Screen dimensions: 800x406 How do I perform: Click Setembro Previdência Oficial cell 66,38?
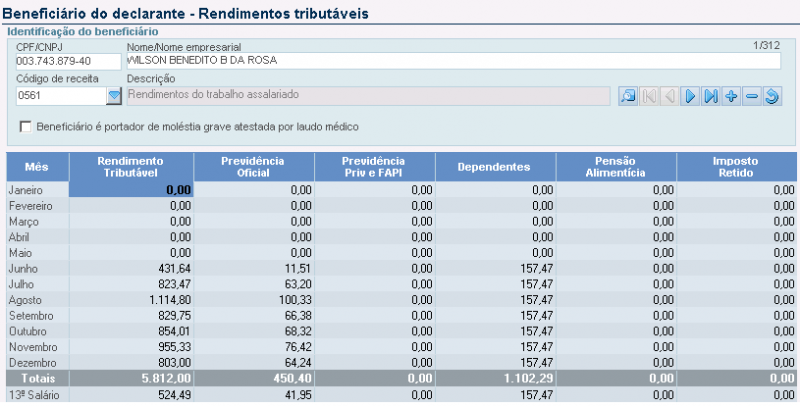[x=254, y=316]
